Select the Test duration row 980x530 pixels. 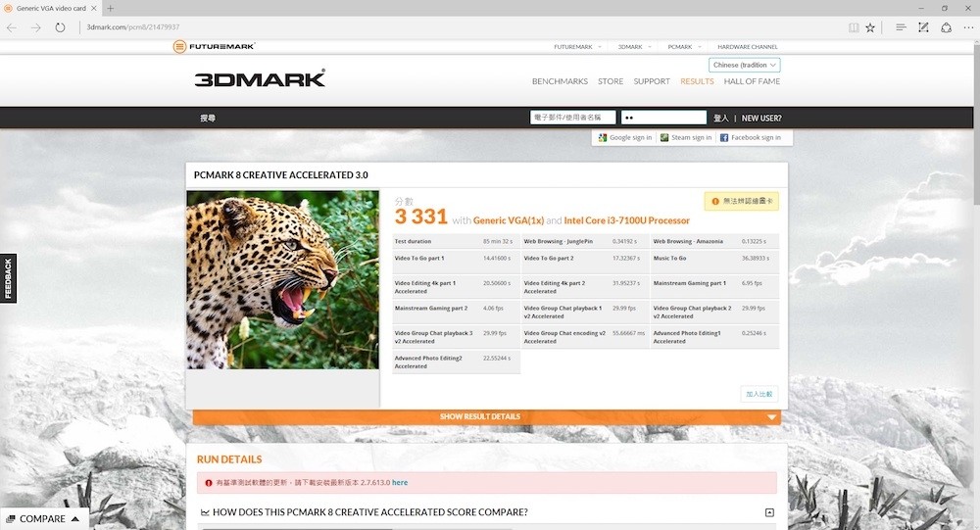pyautogui.click(x=456, y=241)
